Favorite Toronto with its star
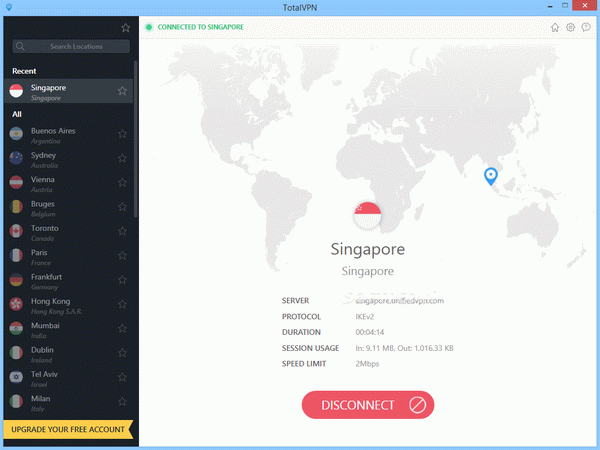600x450 pixels. (x=122, y=231)
